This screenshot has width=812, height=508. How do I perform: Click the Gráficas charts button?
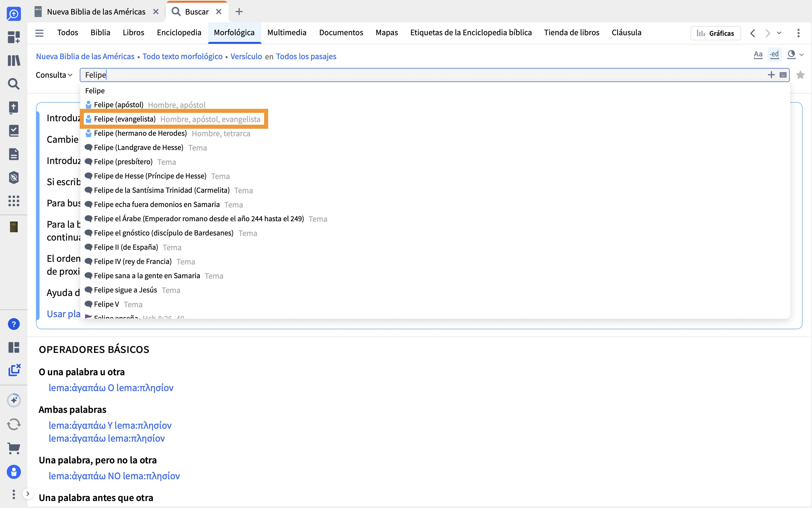[x=715, y=33]
